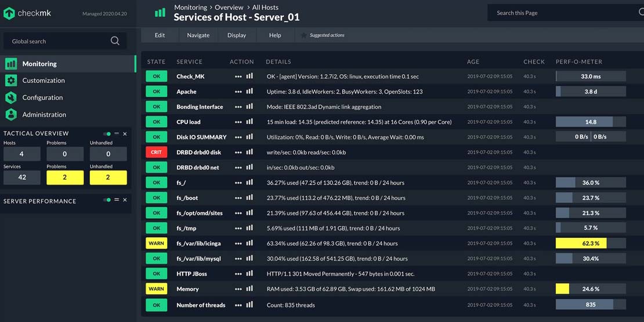Open action menu dots for HTTP JBoss
Viewport: 644px width, 322px height.
[x=238, y=274]
